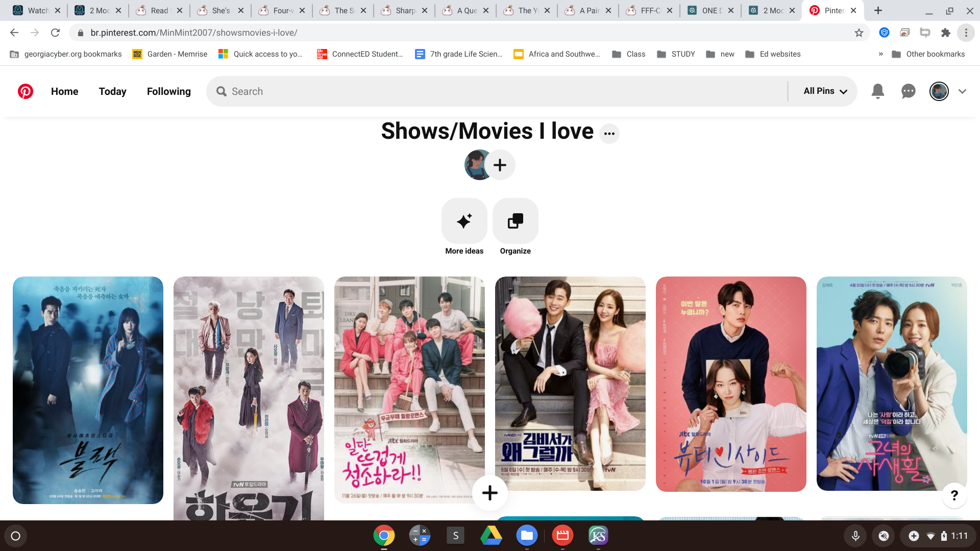This screenshot has width=980, height=551.
Task: Open georgiacyber.org bookmarks folder
Action: tap(66, 54)
